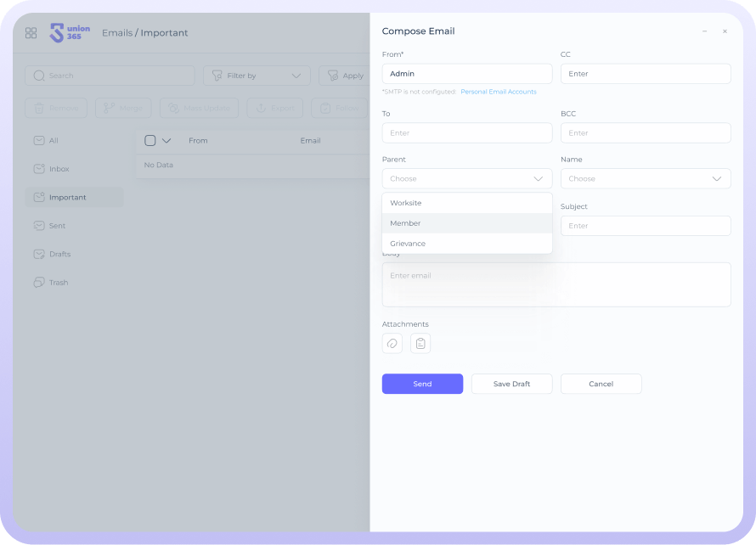The image size is (756, 545).
Task: Click the Inbox folder icon
Action: tap(39, 169)
